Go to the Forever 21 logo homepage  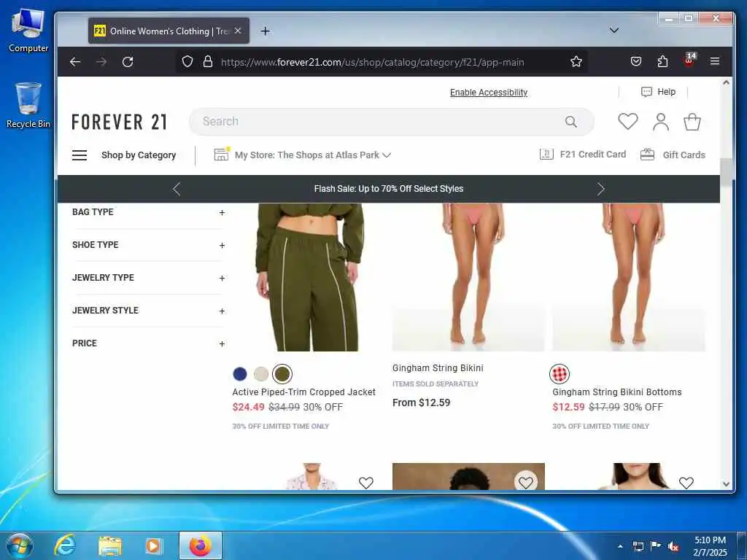[x=119, y=122]
